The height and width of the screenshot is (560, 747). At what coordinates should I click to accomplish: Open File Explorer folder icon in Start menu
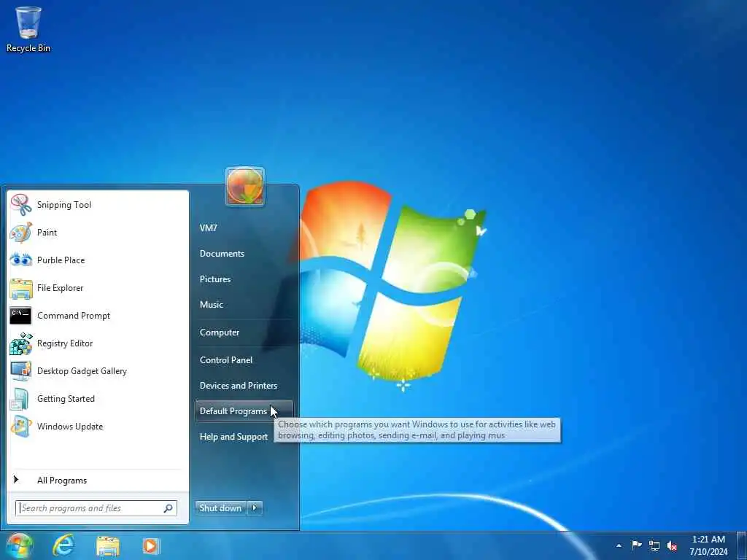pyautogui.click(x=21, y=288)
